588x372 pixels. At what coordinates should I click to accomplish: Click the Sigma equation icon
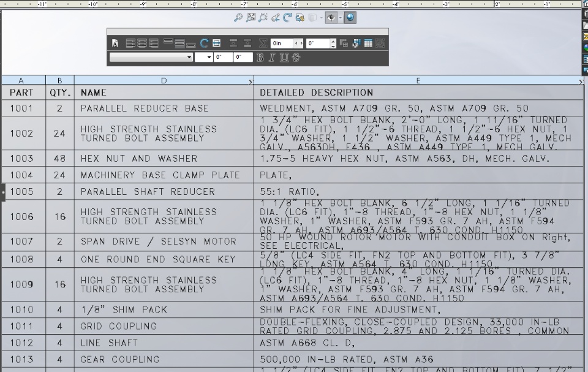point(263,44)
